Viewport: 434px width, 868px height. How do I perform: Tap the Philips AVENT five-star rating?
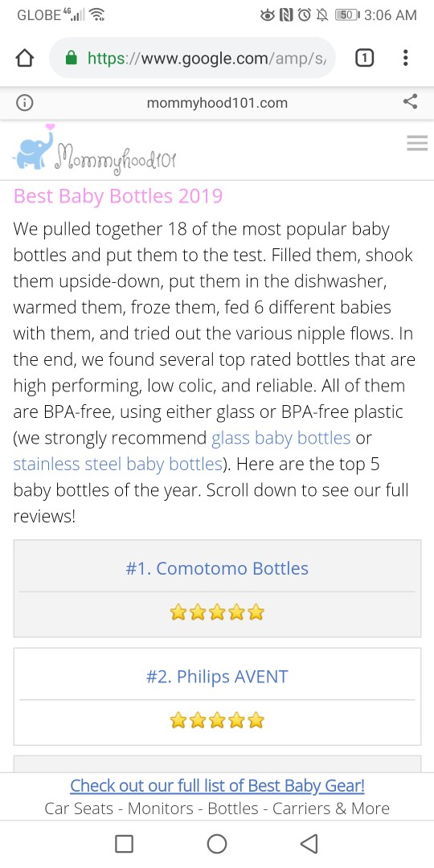click(x=217, y=720)
